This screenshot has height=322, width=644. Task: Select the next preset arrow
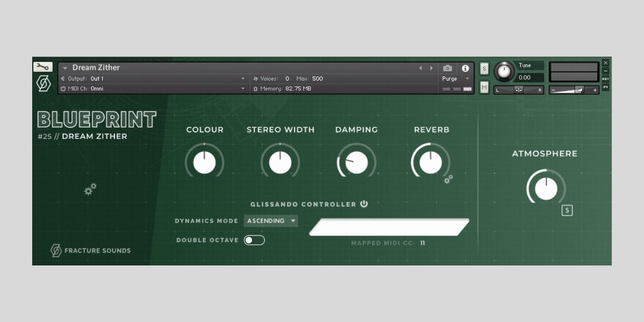point(431,68)
